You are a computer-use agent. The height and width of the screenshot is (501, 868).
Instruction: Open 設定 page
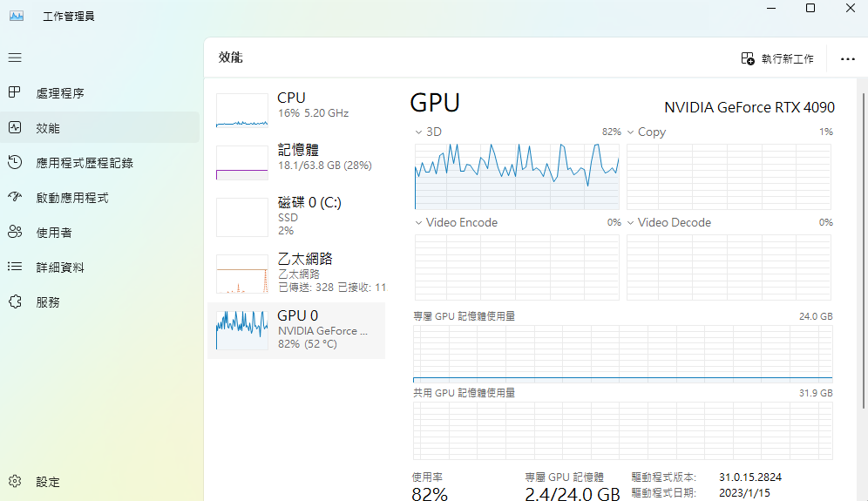[99, 482]
